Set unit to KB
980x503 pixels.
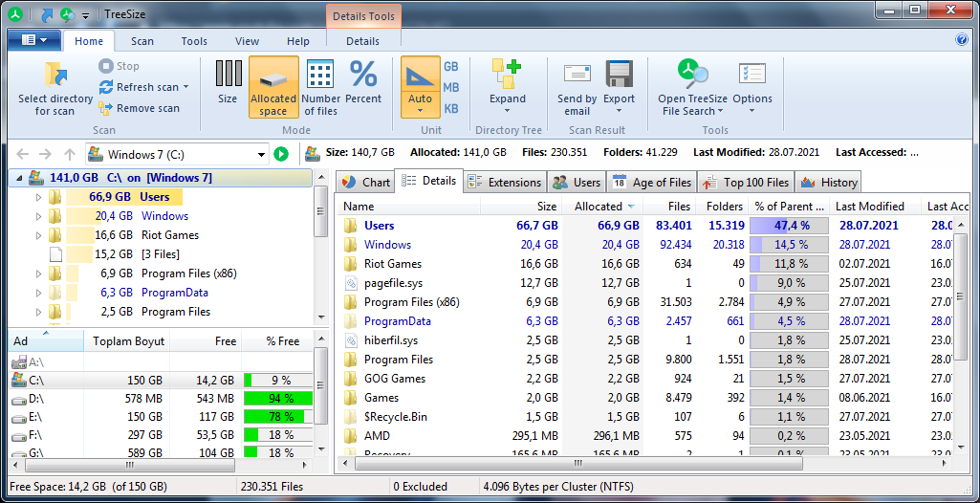[x=451, y=109]
